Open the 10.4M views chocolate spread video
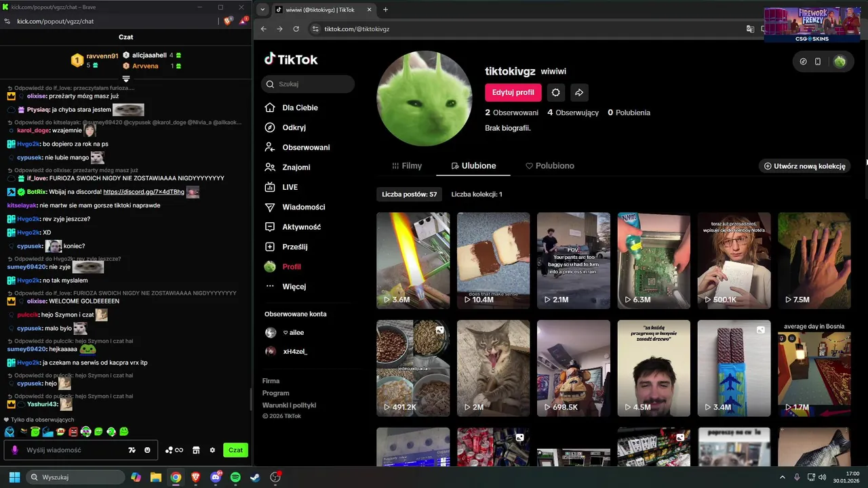 (493, 260)
